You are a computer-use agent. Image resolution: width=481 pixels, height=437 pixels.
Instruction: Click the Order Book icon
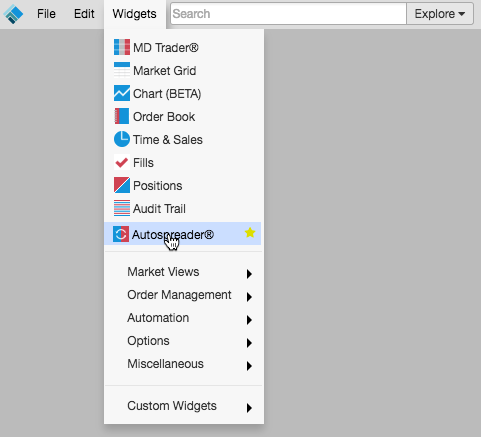122,116
